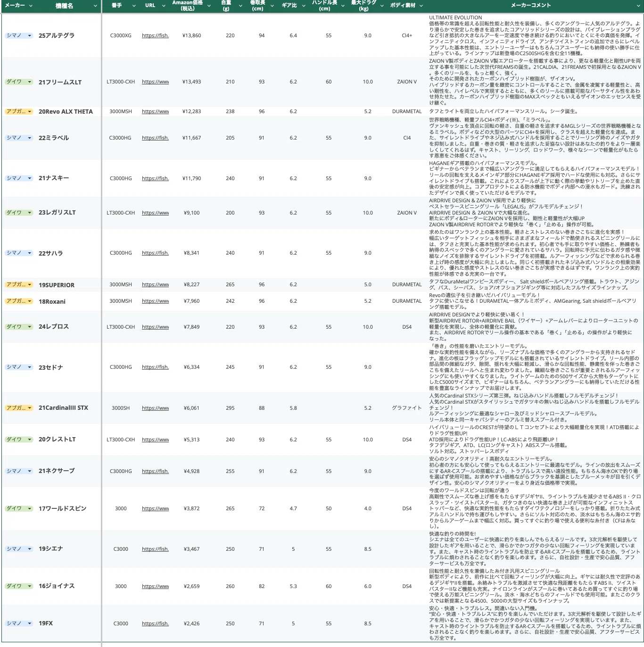Open the アブガ maker chip for 18Roxani
644x647 pixels.
[19, 301]
